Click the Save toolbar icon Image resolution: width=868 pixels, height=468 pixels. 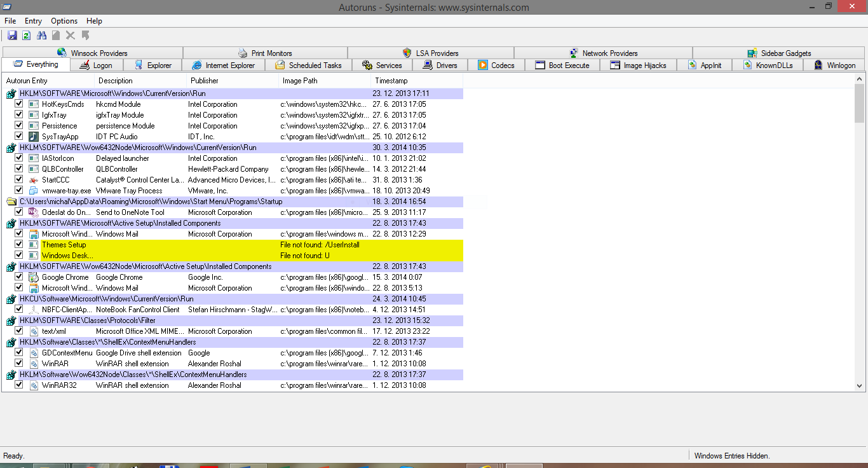(x=12, y=35)
